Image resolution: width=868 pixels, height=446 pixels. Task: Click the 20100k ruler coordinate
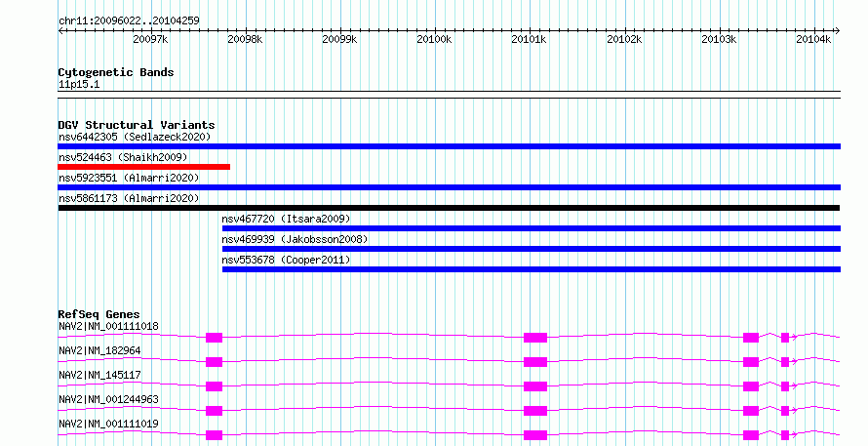435,39
